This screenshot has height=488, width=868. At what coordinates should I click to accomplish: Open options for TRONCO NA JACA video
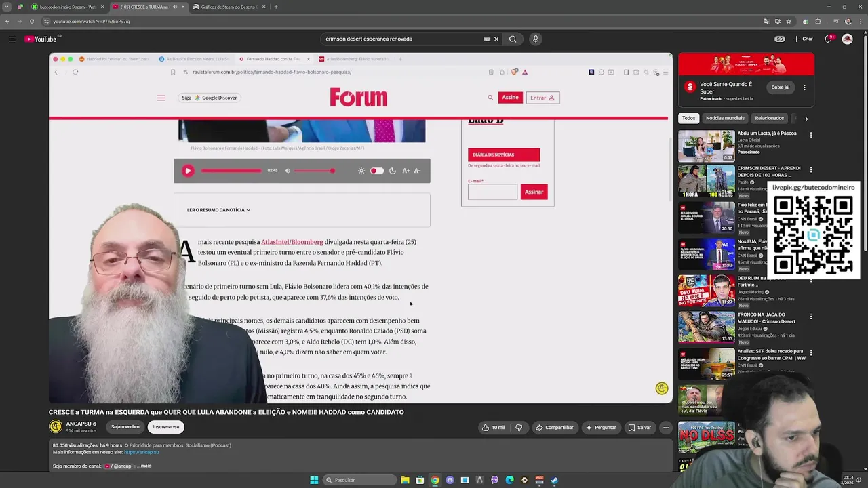click(810, 317)
